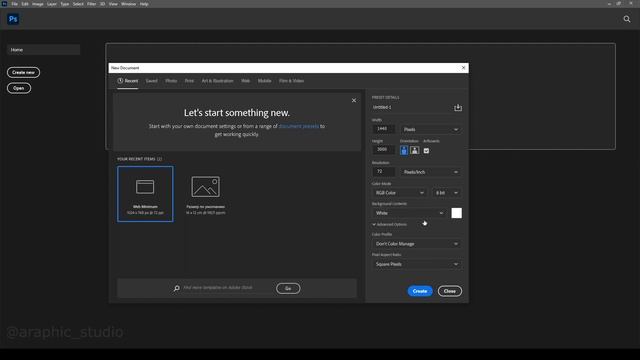Open the Pixels/Inch resolution units dropdown
Image resolution: width=640 pixels, height=360 pixels.
[431, 172]
